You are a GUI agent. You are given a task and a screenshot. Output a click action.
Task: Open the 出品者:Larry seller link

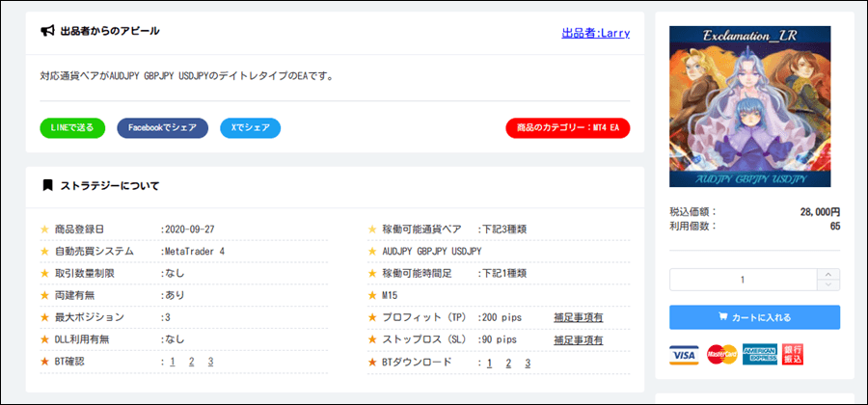(x=595, y=32)
